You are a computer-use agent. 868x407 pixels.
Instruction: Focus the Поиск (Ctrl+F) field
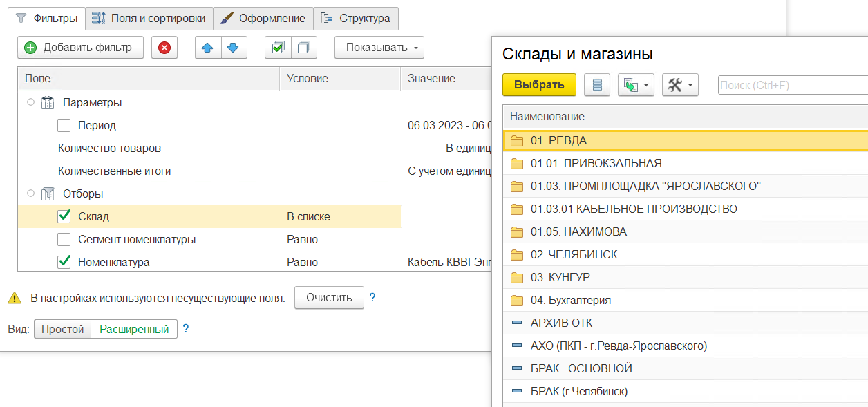[x=793, y=86]
